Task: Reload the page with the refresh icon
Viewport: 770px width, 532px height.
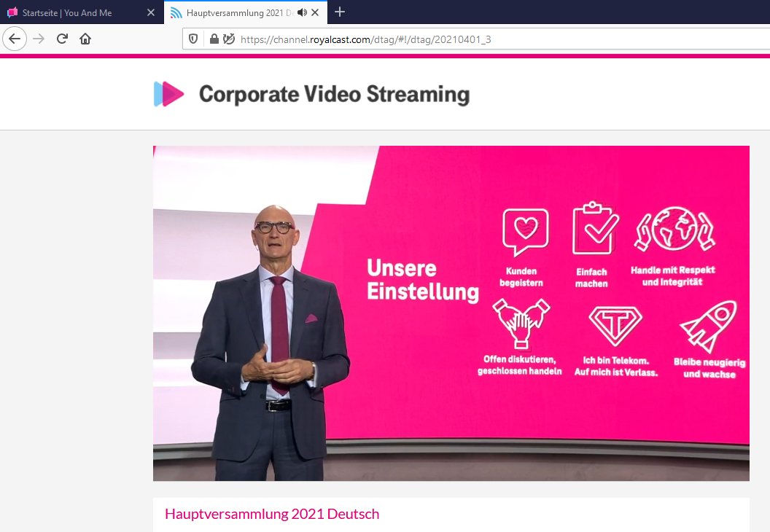Action: (x=62, y=39)
